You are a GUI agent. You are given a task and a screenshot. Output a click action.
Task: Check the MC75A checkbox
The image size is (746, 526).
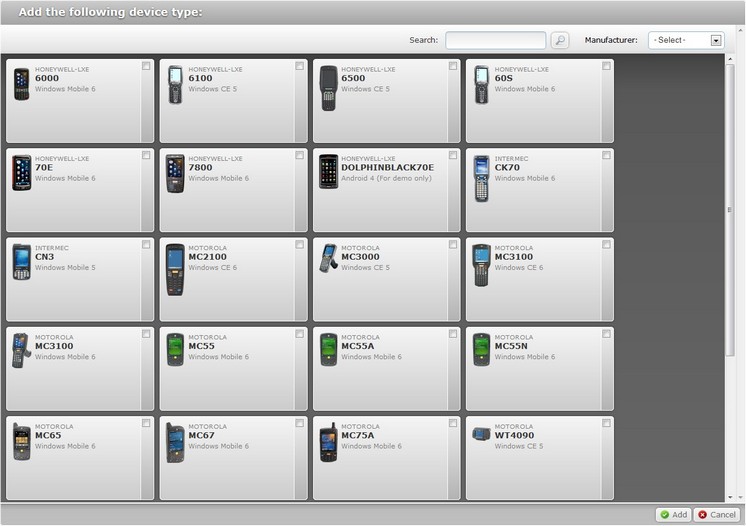[453, 423]
